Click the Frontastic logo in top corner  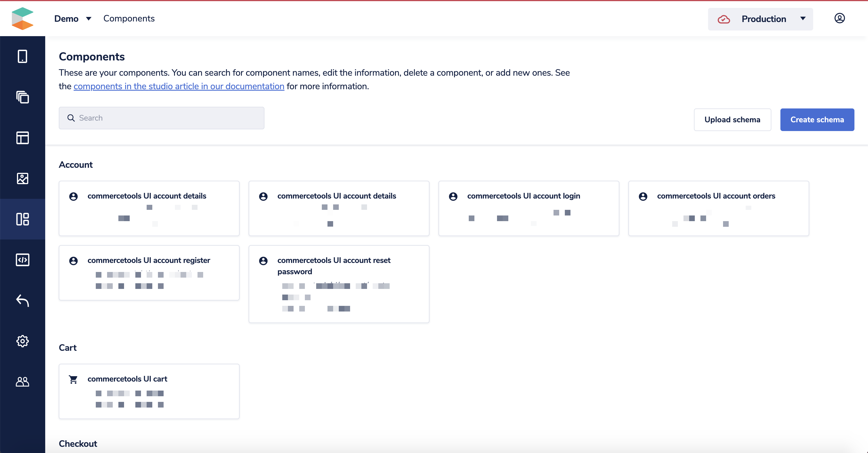click(x=22, y=19)
